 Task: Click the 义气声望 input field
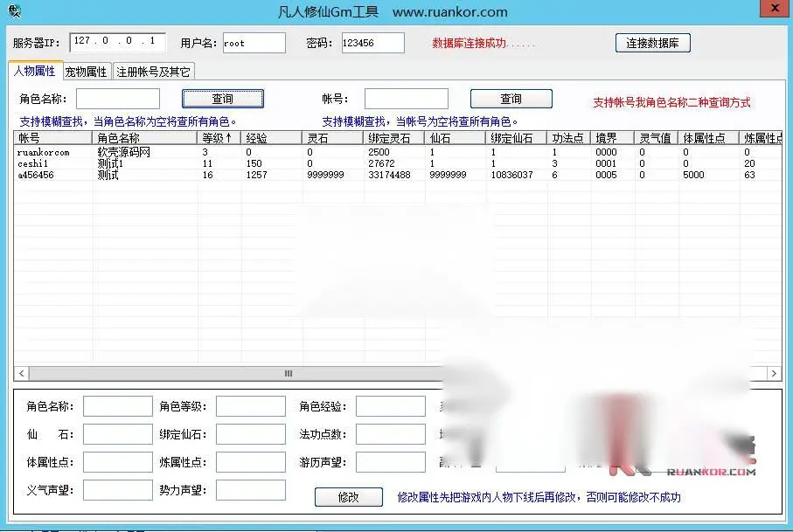118,490
